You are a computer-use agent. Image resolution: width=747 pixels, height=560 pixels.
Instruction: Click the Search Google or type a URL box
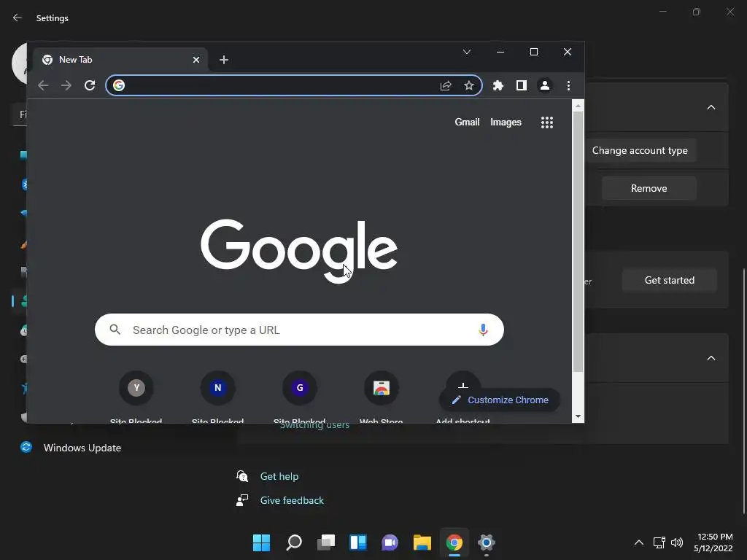tap(299, 330)
